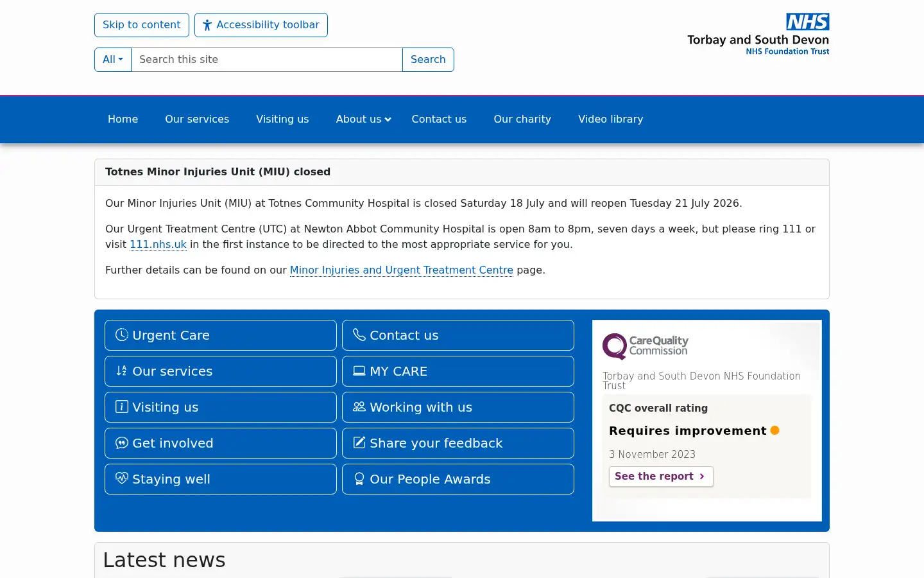Open the All search filter dropdown

pyautogui.click(x=113, y=60)
